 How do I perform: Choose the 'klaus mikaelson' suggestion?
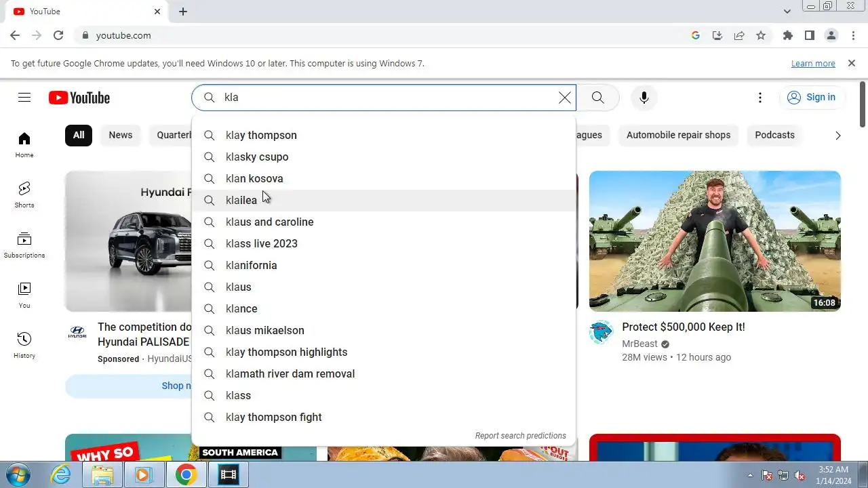(x=384, y=330)
